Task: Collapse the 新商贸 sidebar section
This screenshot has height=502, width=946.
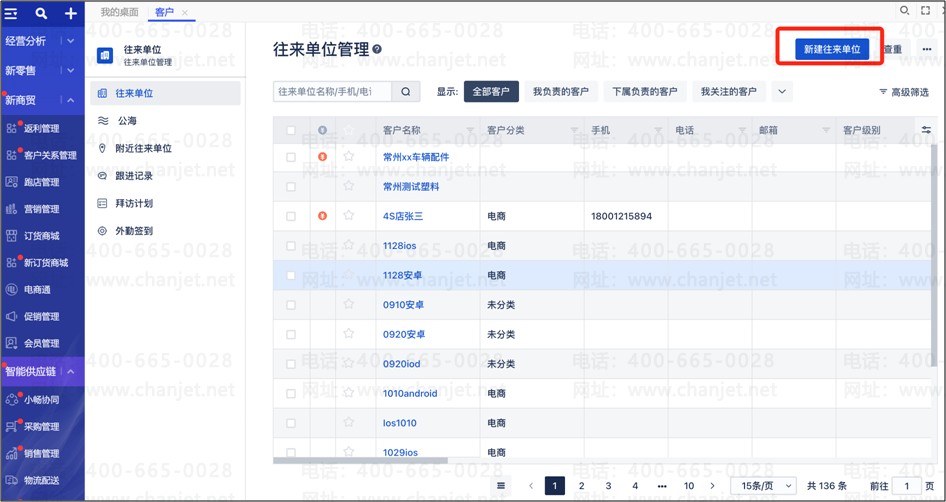Action: pyautogui.click(x=70, y=100)
